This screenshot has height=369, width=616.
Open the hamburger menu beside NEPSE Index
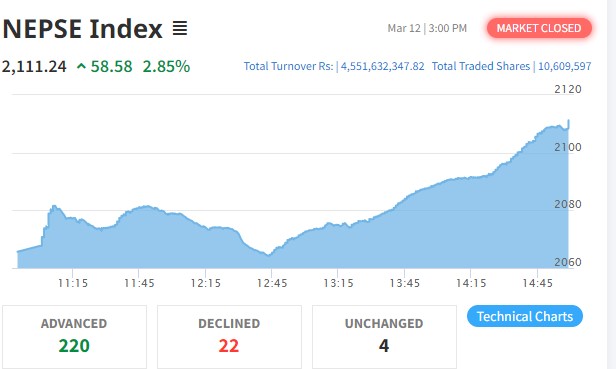[x=180, y=28]
